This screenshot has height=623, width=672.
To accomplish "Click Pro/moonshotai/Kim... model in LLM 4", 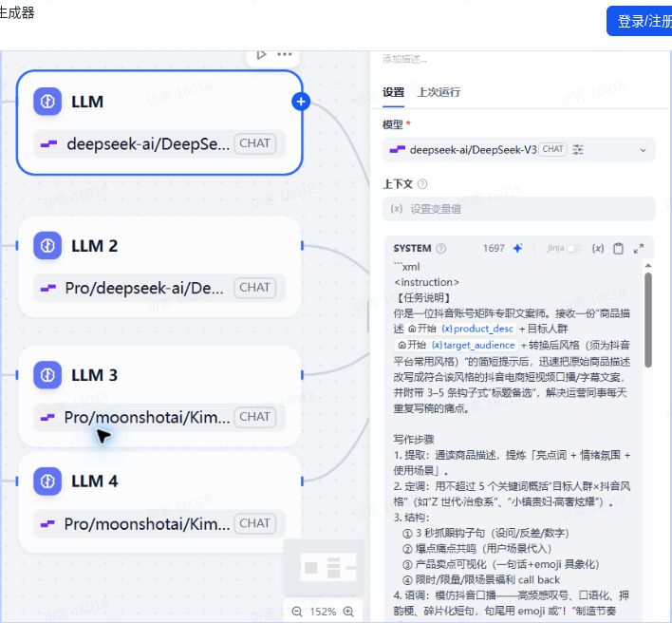I will tap(147, 523).
